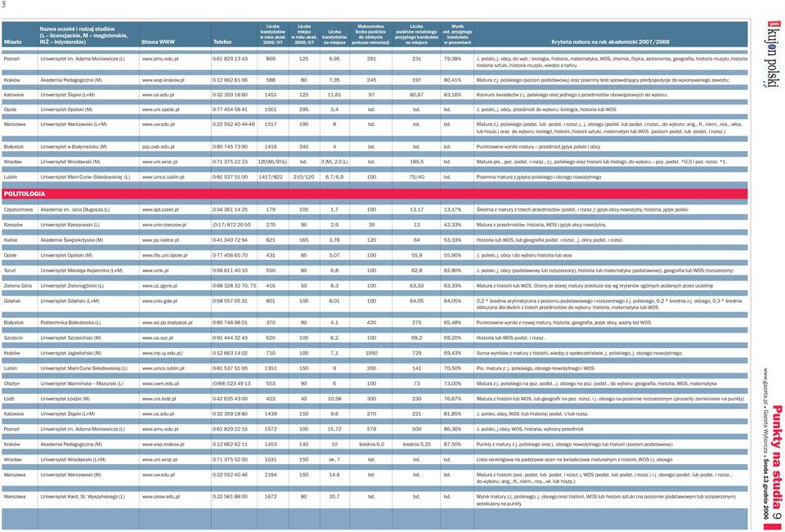Image resolution: width=785 pixels, height=532 pixels.
Task: Select the 'kujon polski' logo
Action: (774, 54)
